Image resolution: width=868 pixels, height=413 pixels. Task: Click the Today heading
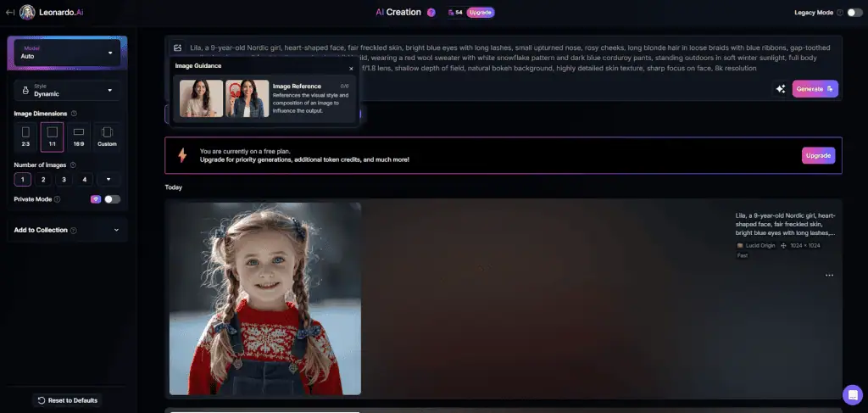173,187
